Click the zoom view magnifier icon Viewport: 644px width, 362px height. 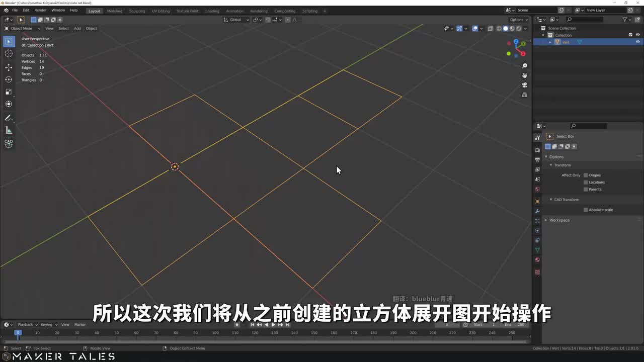click(524, 66)
